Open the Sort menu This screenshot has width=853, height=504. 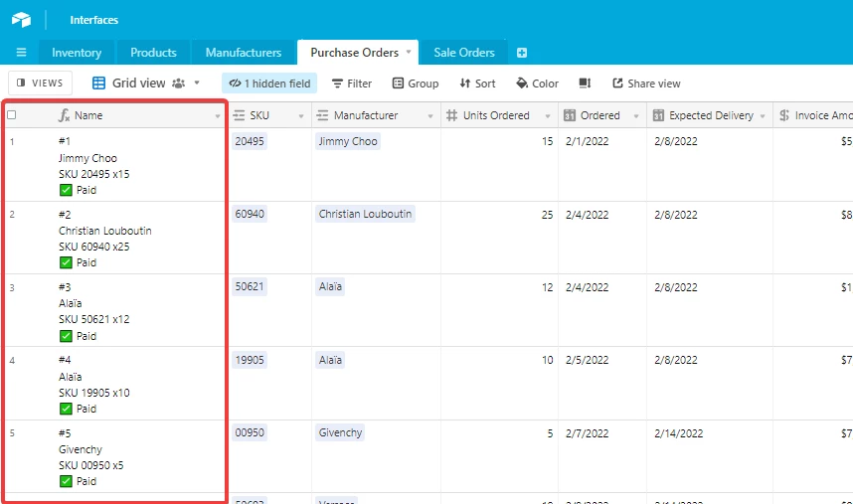click(x=477, y=84)
